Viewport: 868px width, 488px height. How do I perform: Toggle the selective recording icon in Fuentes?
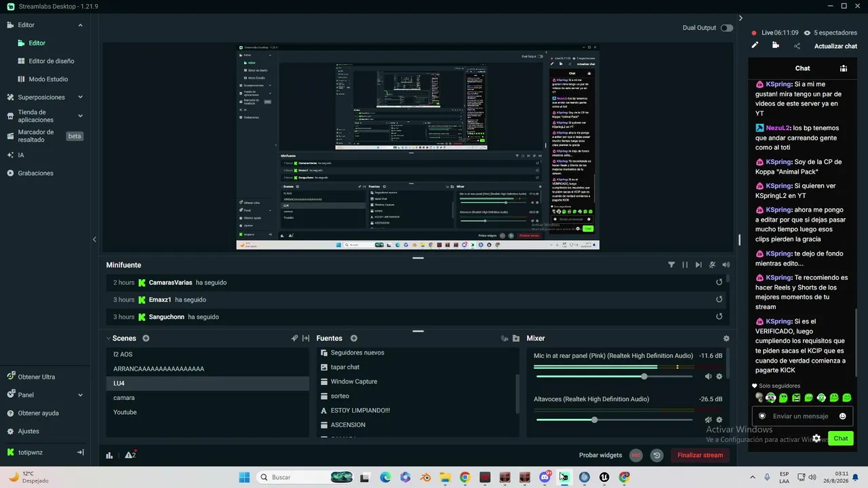(x=505, y=338)
